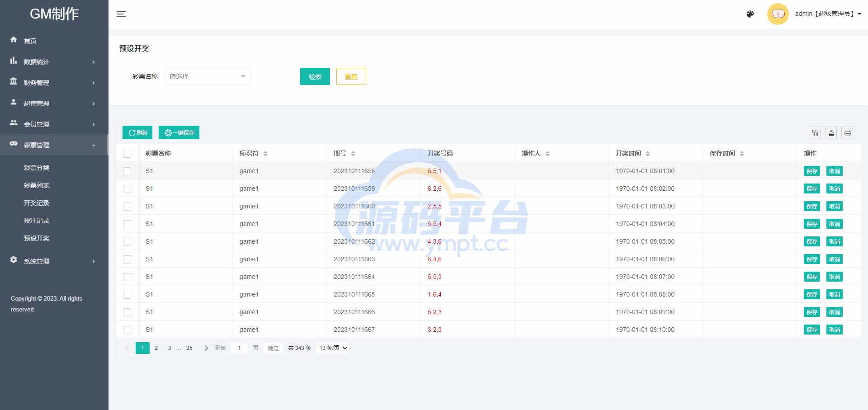Expand the 超管管理 menu
This screenshot has height=410, width=868.
click(54, 104)
